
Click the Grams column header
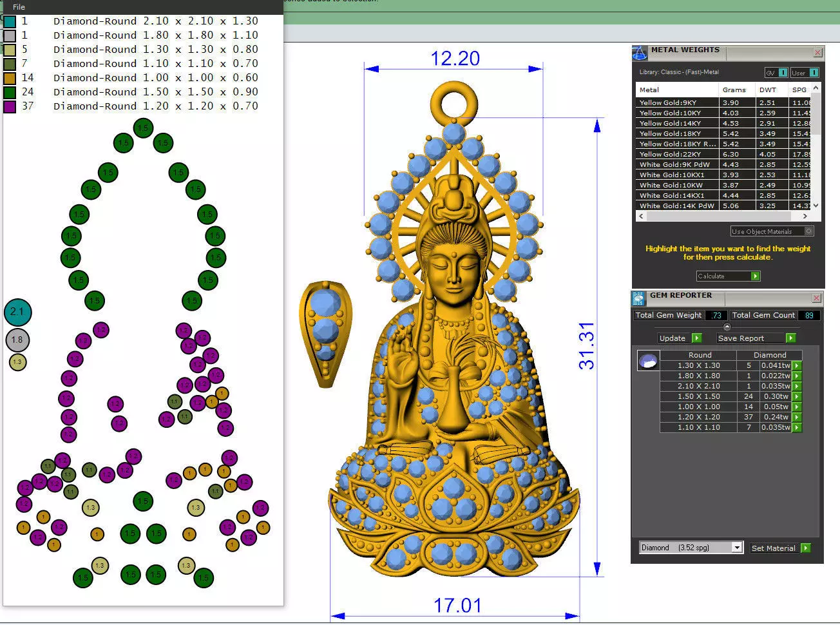click(737, 90)
